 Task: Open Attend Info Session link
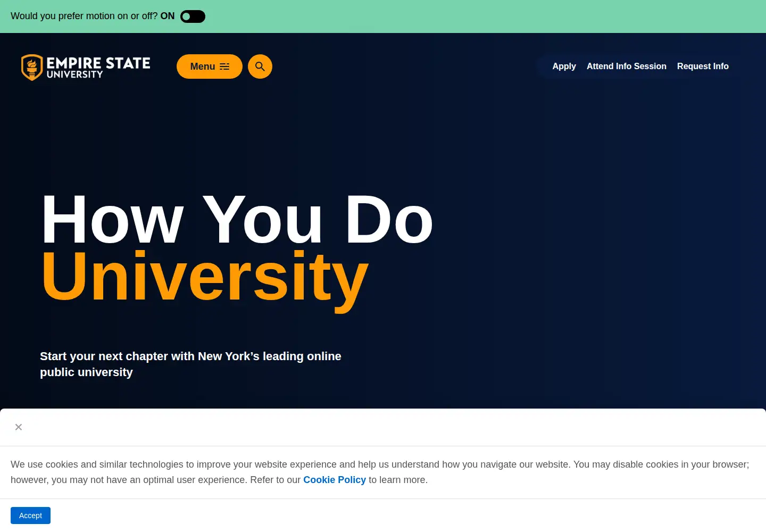coord(627,66)
